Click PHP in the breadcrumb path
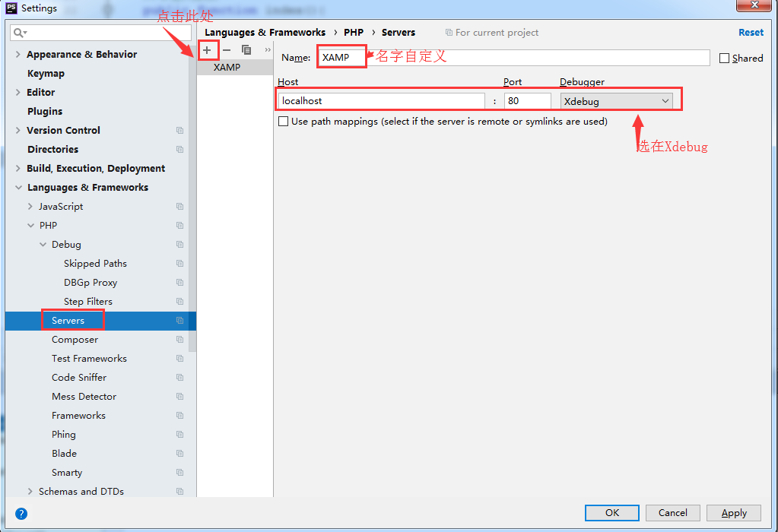This screenshot has height=532, width=778. [354, 32]
